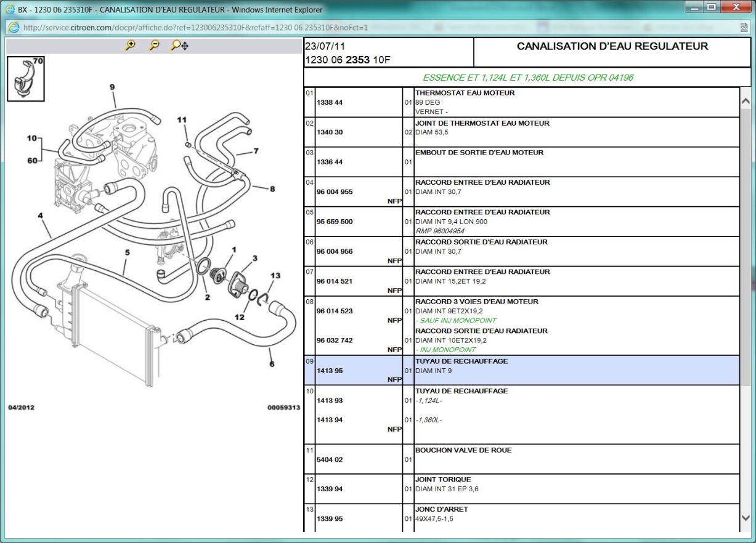This screenshot has width=756, height=543.
Task: Select Joint Torique part 1339 94
Action: 330,489
